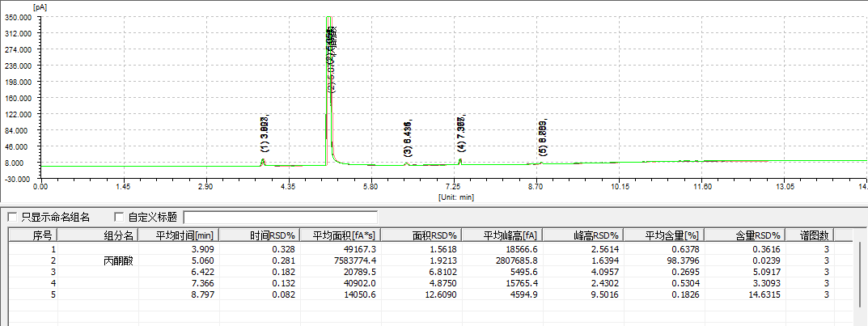Click the custom title text field

tap(280, 217)
